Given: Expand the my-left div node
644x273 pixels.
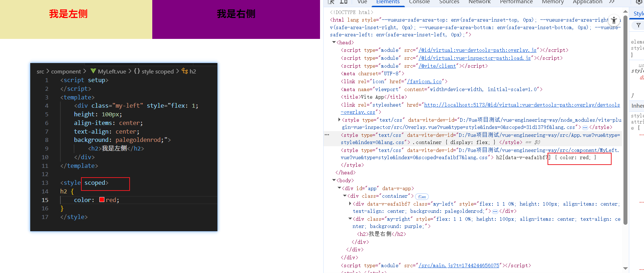Looking at the screenshot, I should point(350,203).
